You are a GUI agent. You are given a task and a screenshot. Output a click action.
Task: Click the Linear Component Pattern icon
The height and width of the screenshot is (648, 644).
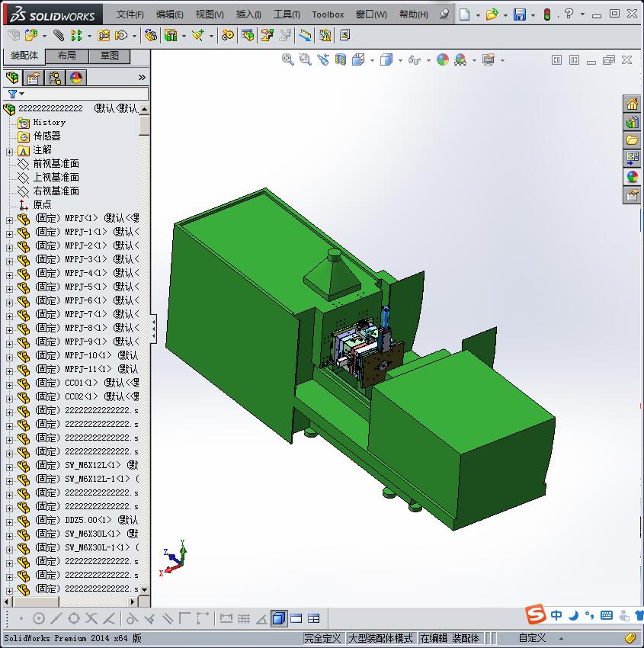coord(76,36)
